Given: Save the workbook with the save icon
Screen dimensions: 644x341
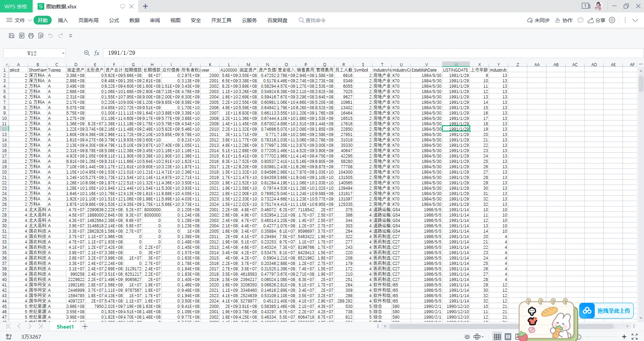Looking at the screenshot, I should [11, 36].
